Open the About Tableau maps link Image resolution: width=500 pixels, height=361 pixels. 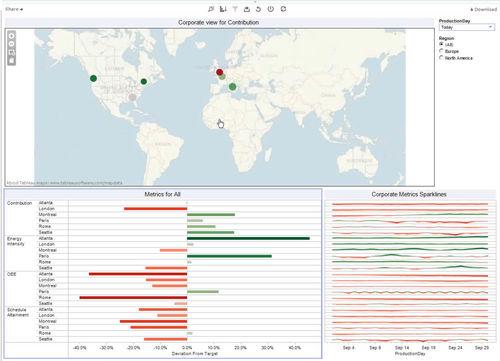pos(65,183)
